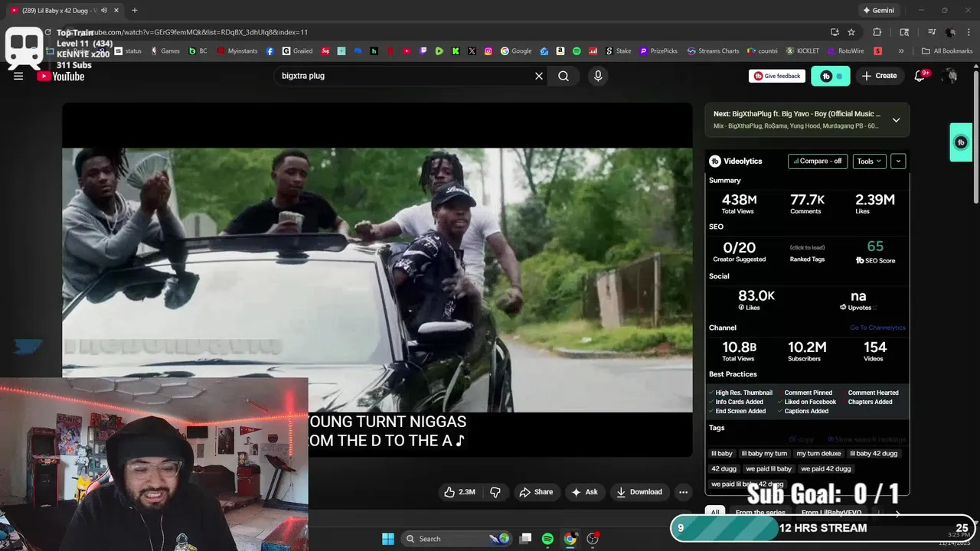This screenshot has width=980, height=551.
Task: Click the Comment Pinned check item
Action: click(805, 393)
